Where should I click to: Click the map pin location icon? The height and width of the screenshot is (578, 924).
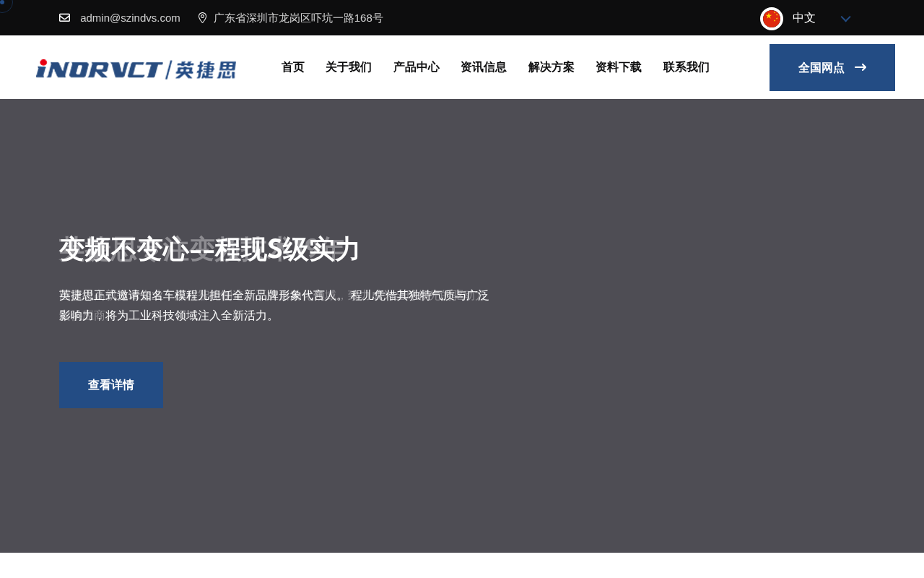202,17
